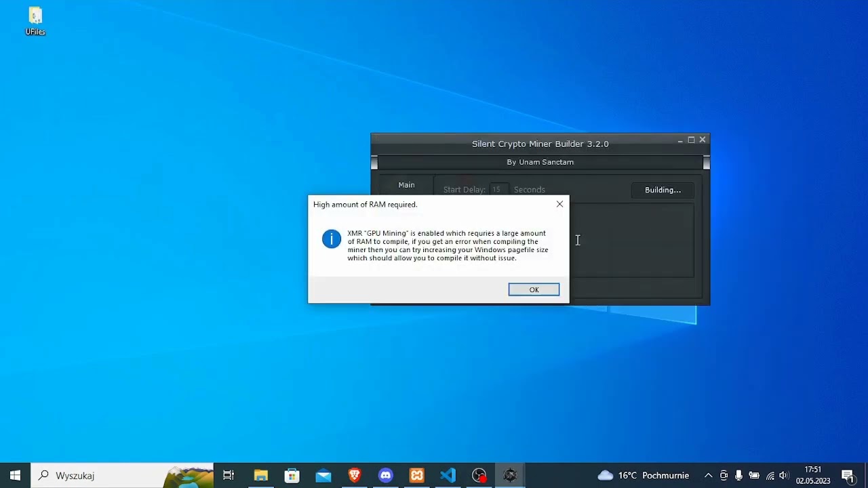Open Discord from the taskbar

[386, 475]
